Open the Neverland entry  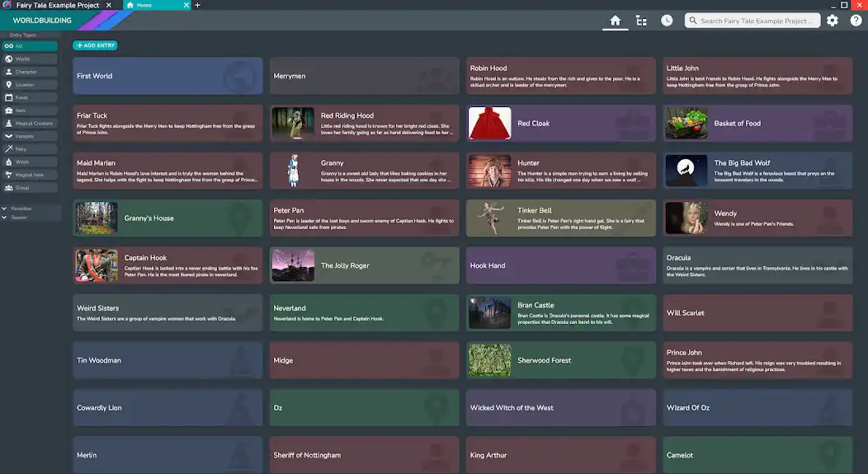364,313
